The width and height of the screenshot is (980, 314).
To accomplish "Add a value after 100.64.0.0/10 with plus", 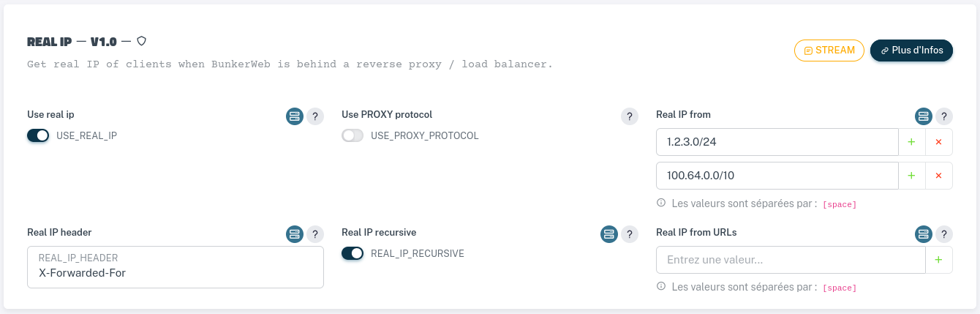I will click(x=911, y=176).
